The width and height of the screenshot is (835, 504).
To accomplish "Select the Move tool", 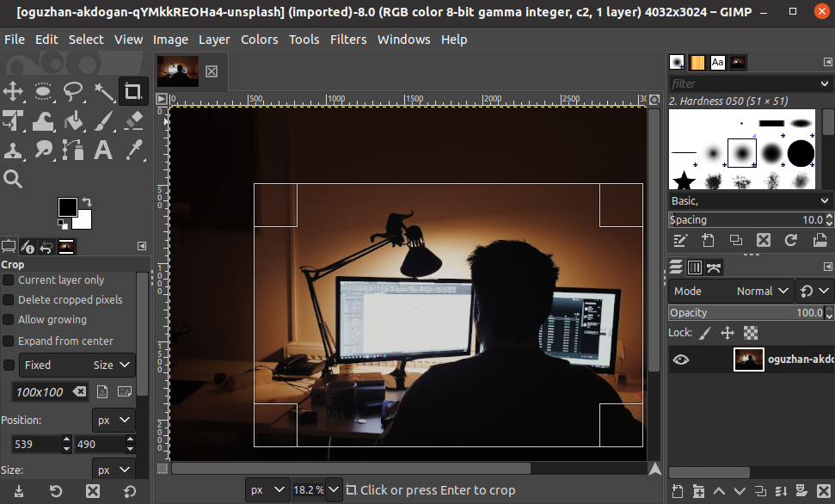I will (13, 91).
